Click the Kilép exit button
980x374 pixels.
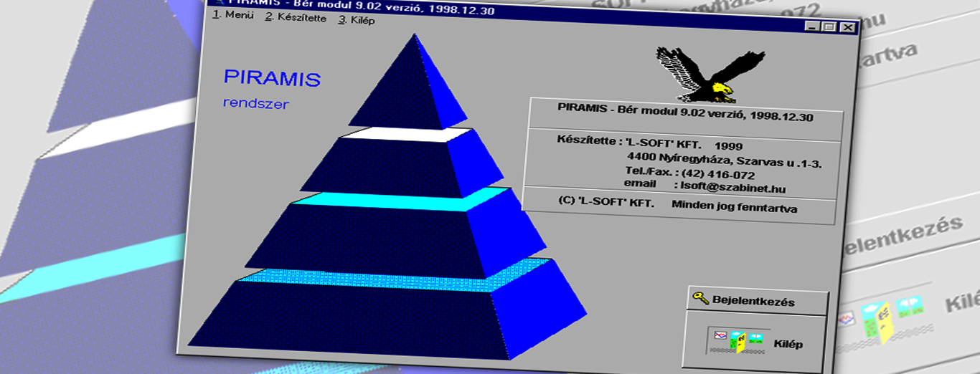click(756, 342)
